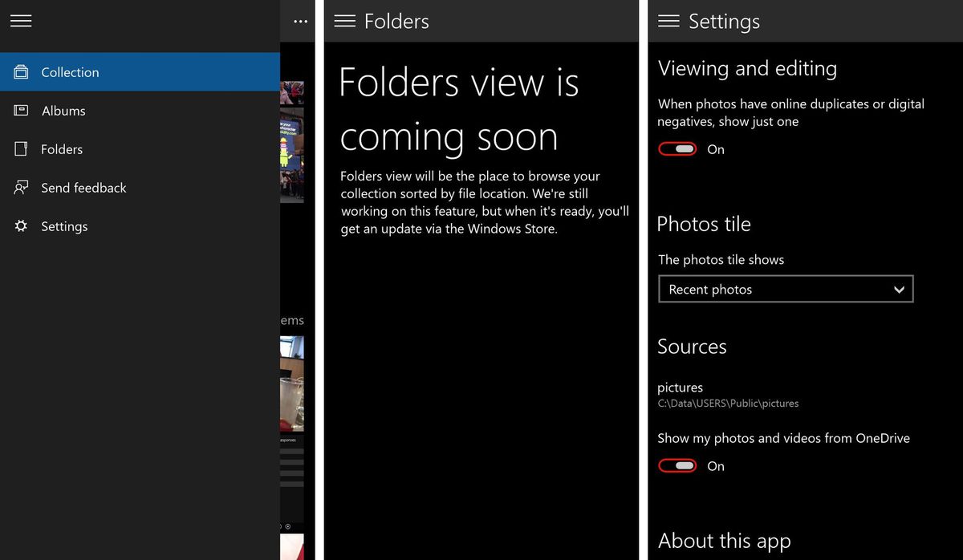Turn off the duplicates switch under Viewing and editing
This screenshot has width=963, height=560.
point(677,148)
